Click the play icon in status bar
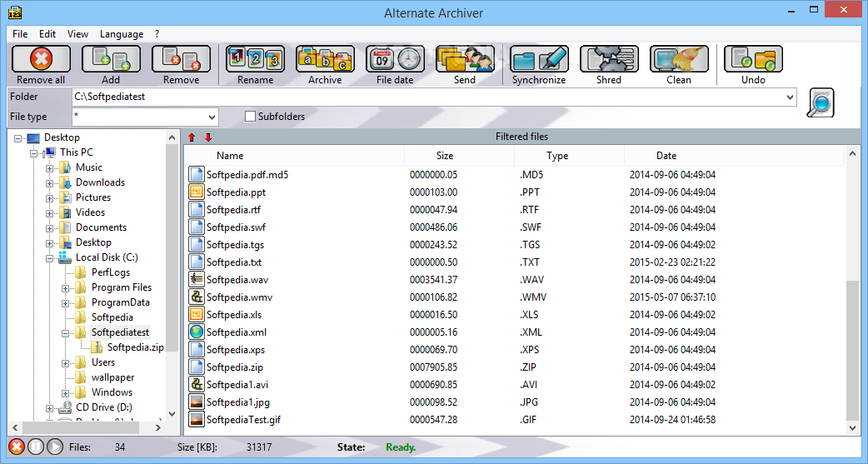 [54, 447]
